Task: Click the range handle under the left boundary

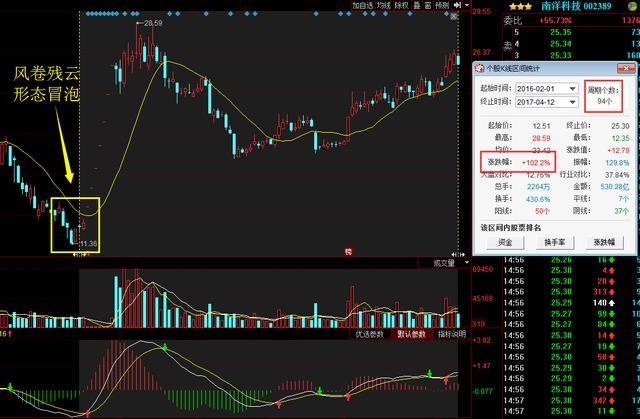Action: click(79, 255)
